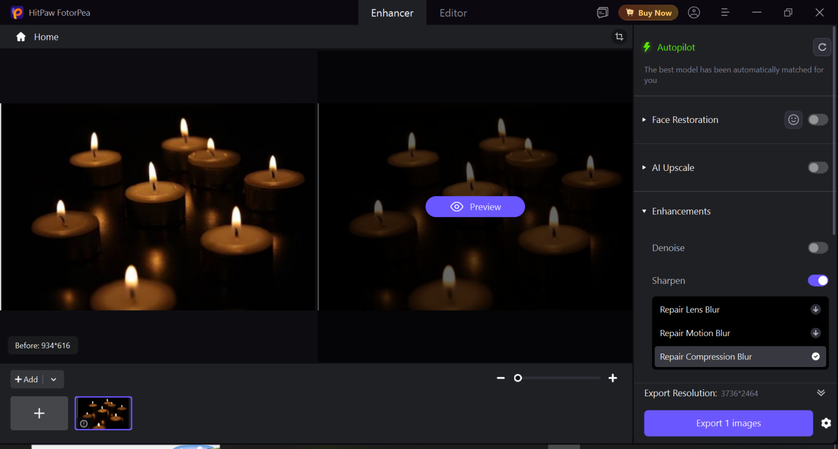The image size is (838, 449).
Task: Click the Face Restoration smiley icon
Action: click(794, 120)
